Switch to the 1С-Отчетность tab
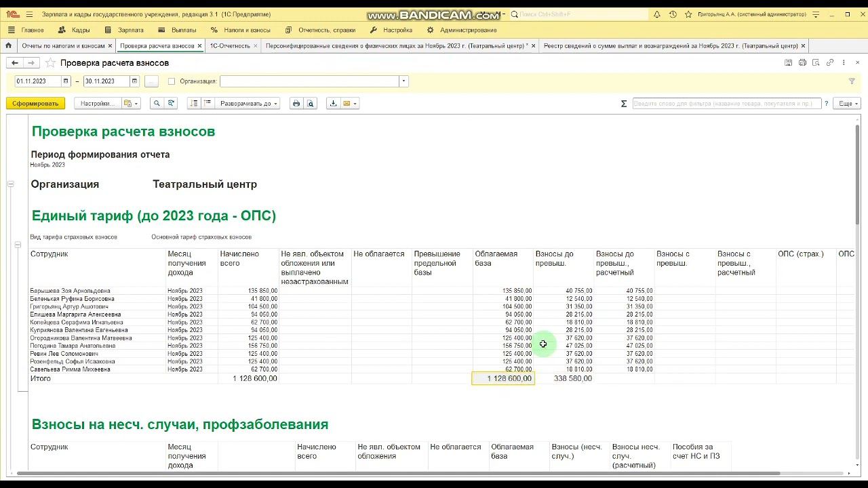The image size is (868, 488). (230, 46)
